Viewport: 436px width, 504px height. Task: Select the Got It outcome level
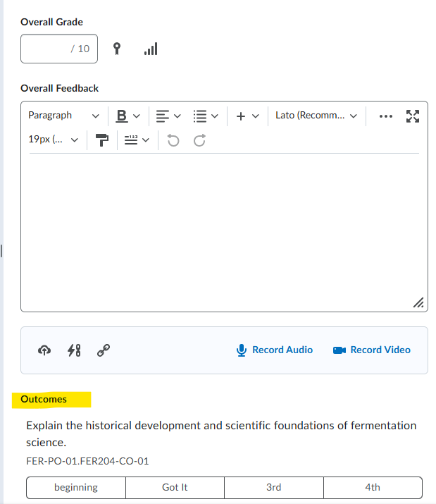click(x=175, y=488)
